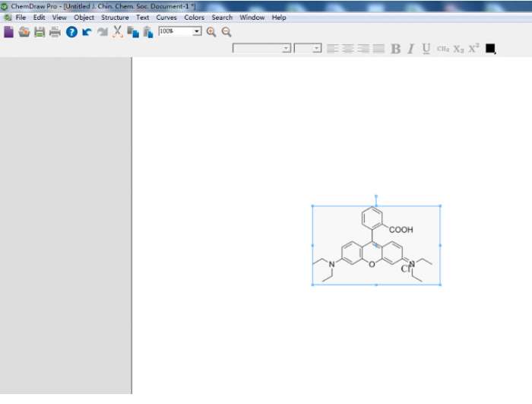
Task: Justify text in the format bar
Action: (x=378, y=49)
